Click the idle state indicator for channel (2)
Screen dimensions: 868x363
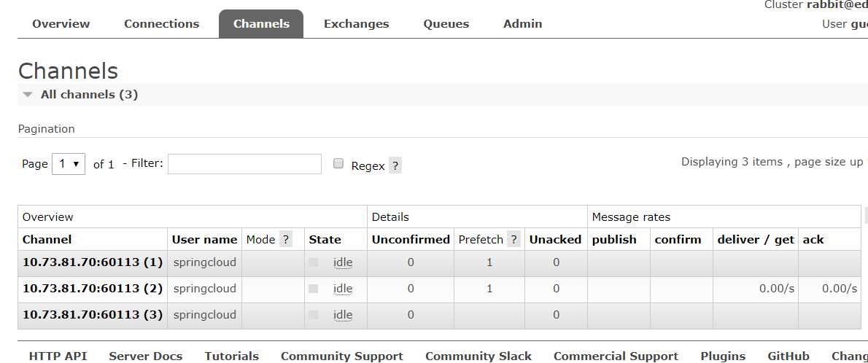point(343,289)
